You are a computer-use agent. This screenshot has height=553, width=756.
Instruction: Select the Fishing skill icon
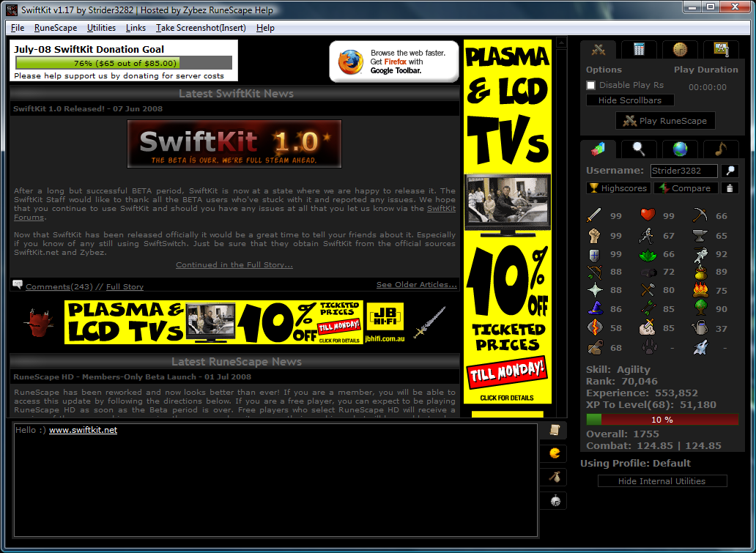point(700,254)
